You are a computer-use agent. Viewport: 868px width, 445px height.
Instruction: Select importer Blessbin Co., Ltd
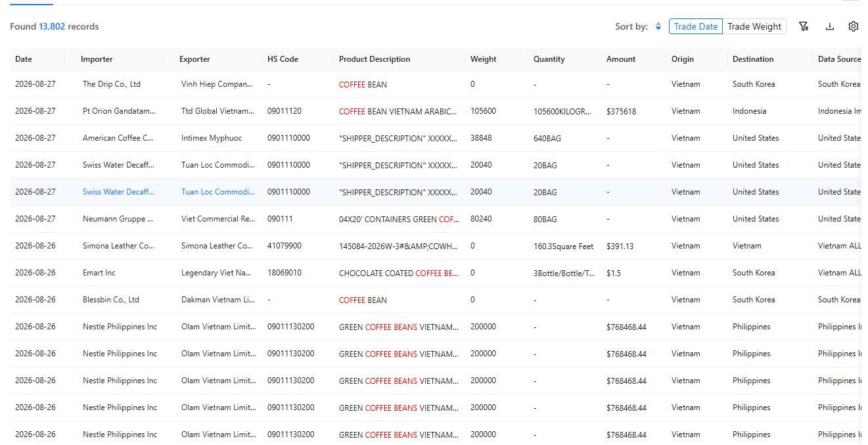pos(111,300)
